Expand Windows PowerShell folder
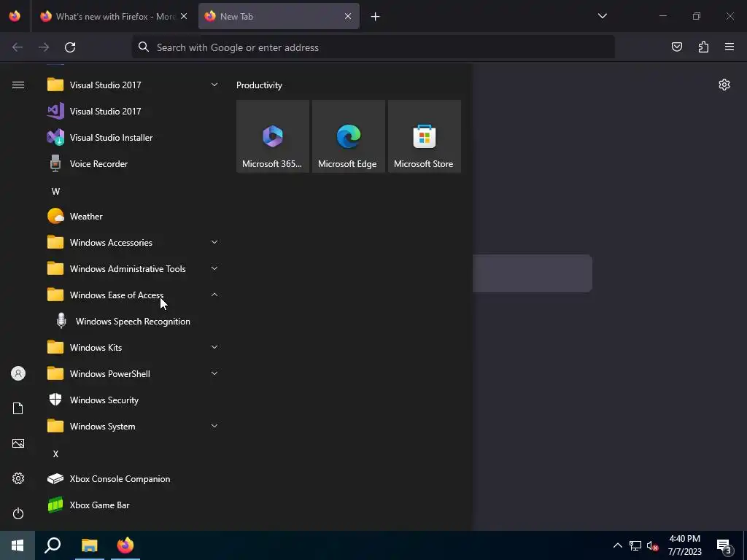This screenshot has width=747, height=560. 133,374
